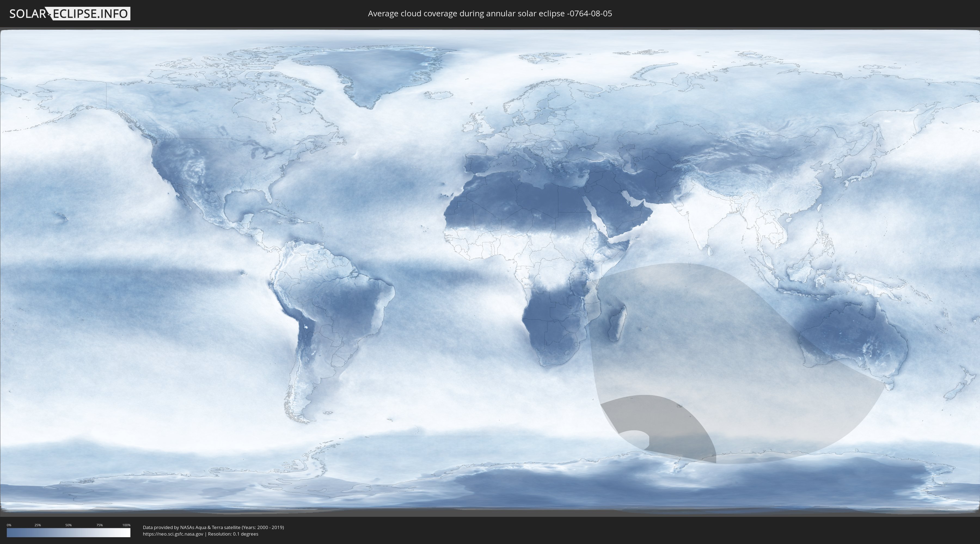Image resolution: width=980 pixels, height=544 pixels.
Task: Click the NASA Aqua & Terra data credit text
Action: [x=213, y=527]
